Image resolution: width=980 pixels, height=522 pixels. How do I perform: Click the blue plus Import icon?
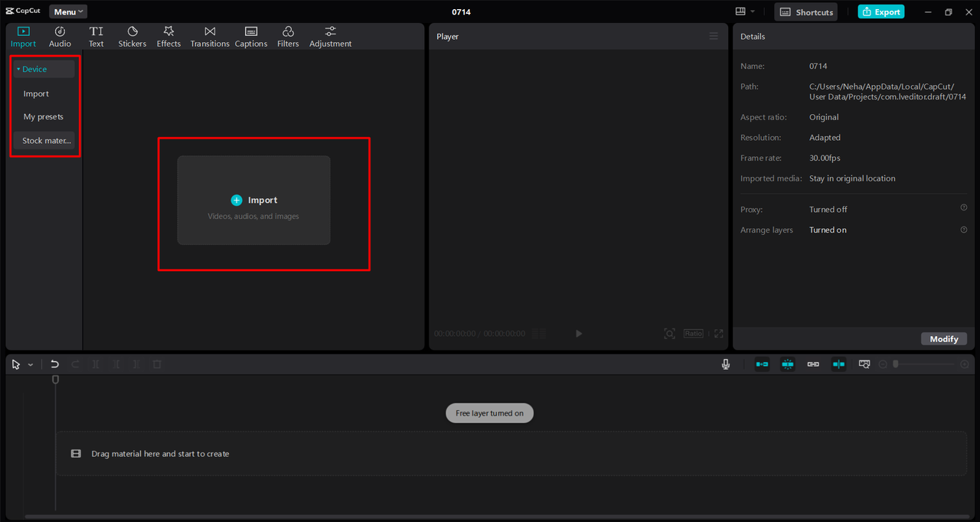coord(237,200)
